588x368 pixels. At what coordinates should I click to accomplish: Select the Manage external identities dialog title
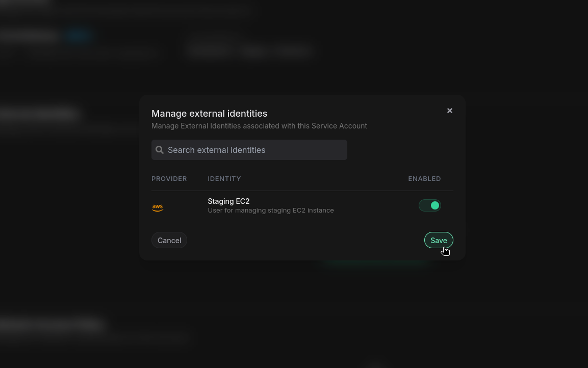tap(209, 113)
